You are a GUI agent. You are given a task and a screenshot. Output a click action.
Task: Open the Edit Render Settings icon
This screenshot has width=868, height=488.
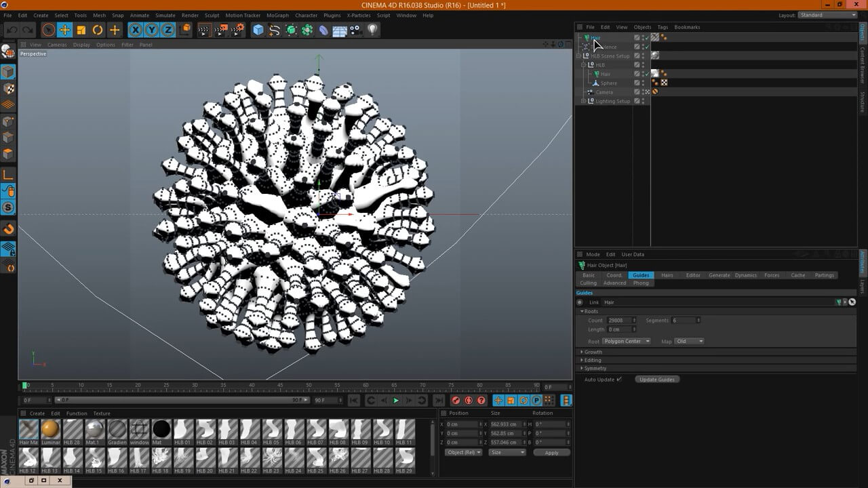(237, 30)
